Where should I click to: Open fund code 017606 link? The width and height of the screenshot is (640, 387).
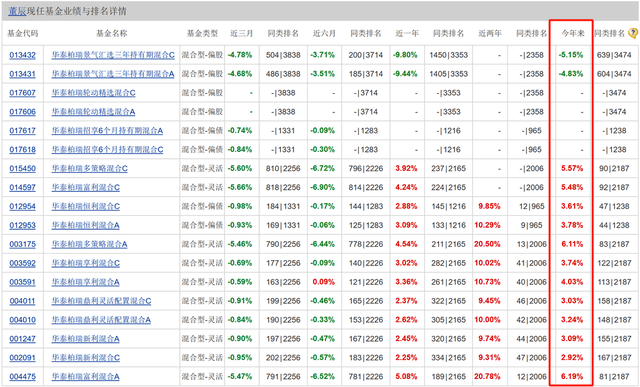coord(22,112)
